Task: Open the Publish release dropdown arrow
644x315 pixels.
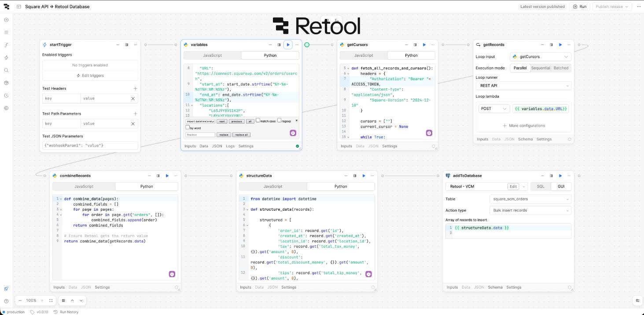Action: point(626,7)
